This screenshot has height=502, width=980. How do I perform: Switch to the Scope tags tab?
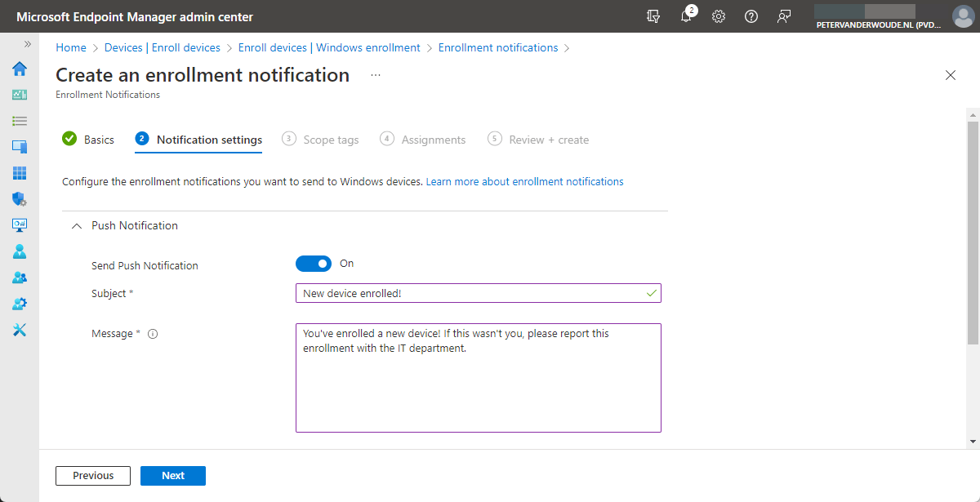(x=330, y=140)
